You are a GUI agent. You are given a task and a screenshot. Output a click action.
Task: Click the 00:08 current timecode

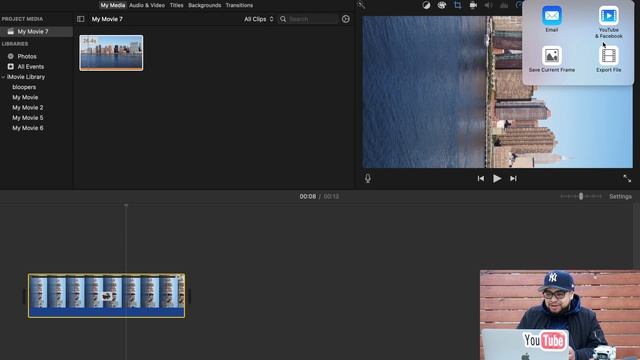tap(308, 196)
